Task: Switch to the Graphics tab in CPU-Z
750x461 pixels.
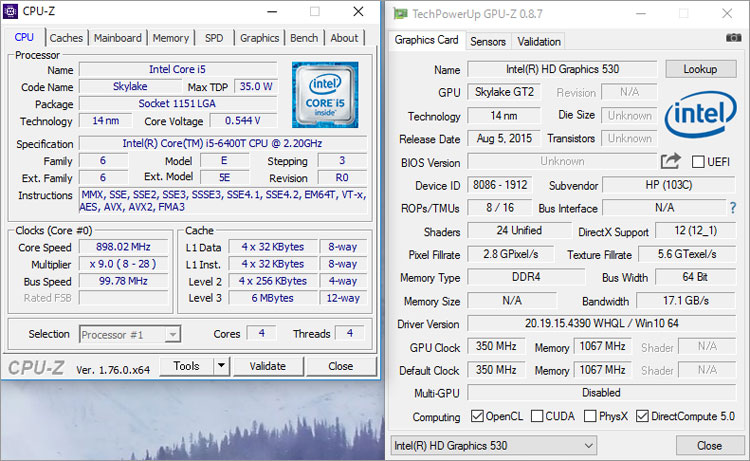Action: (x=259, y=38)
